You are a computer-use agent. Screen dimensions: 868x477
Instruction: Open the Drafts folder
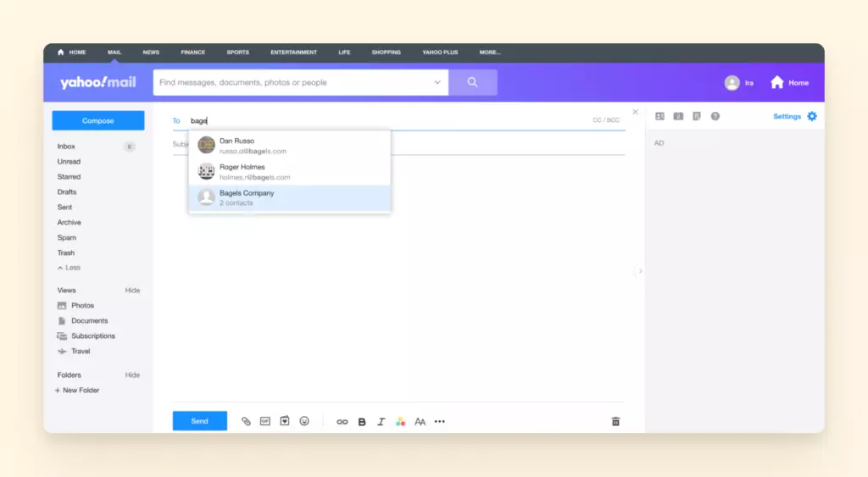67,192
